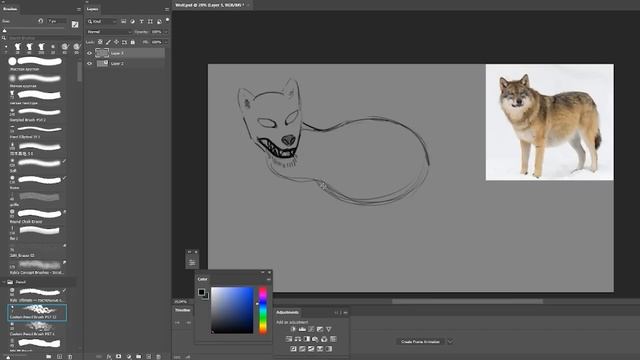This screenshot has height=360, width=640.
Task: Toggle layer filtering on or off
Action: 167,20
